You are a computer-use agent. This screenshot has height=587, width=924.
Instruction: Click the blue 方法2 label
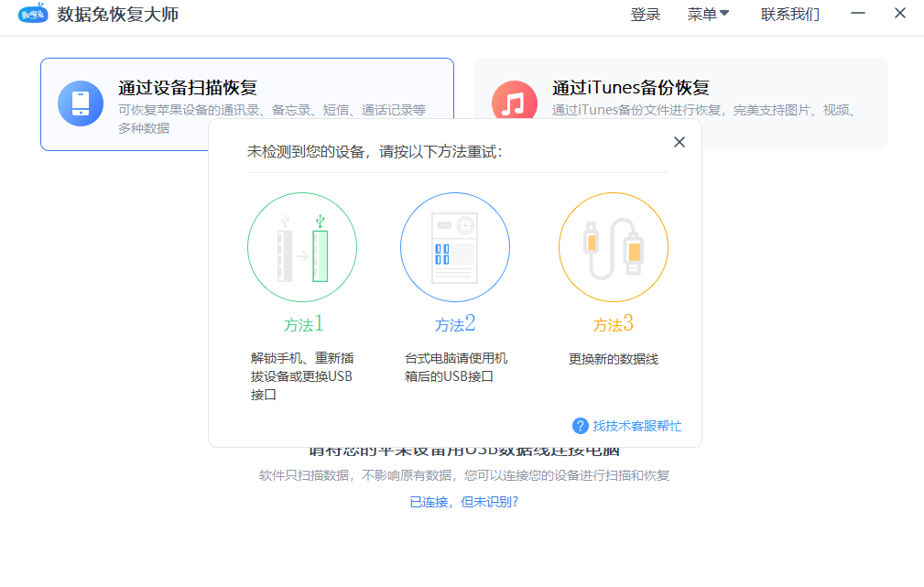coord(455,324)
